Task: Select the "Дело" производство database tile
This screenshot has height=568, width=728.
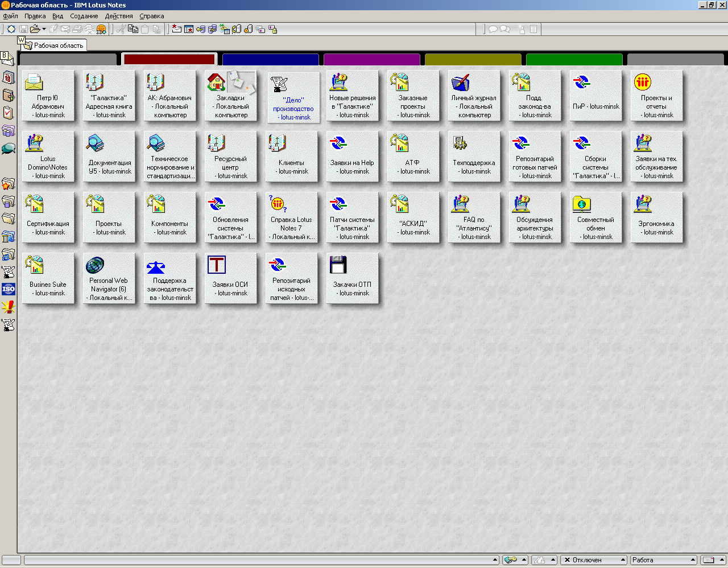Action: click(293, 97)
